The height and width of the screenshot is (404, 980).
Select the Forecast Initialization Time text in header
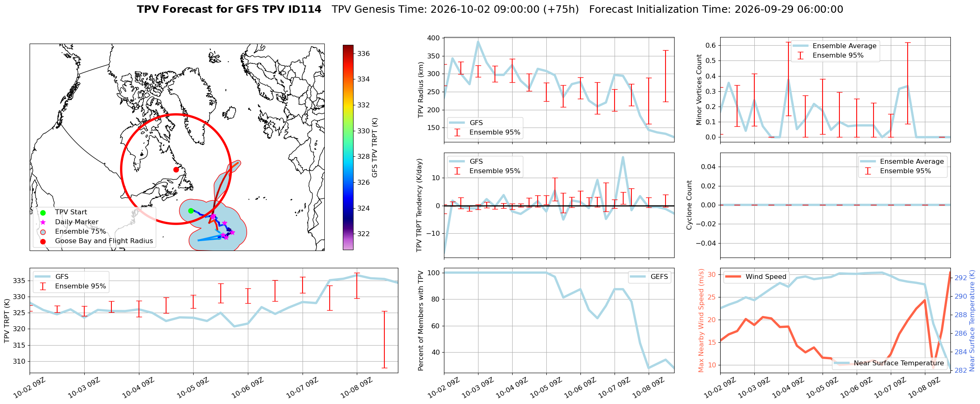click(x=716, y=9)
